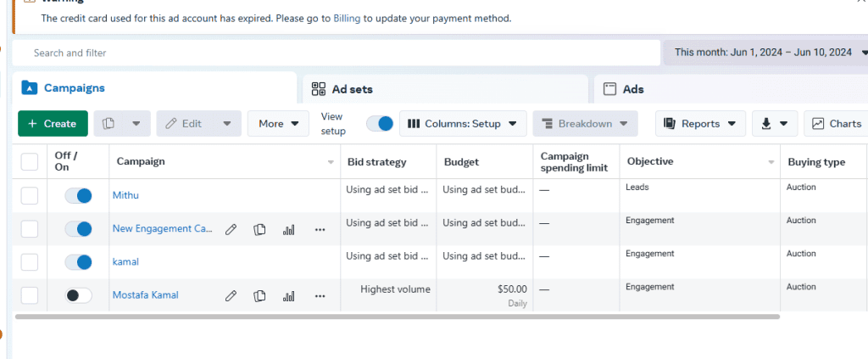Click the Charts button
This screenshot has height=359, width=868.
coord(836,124)
